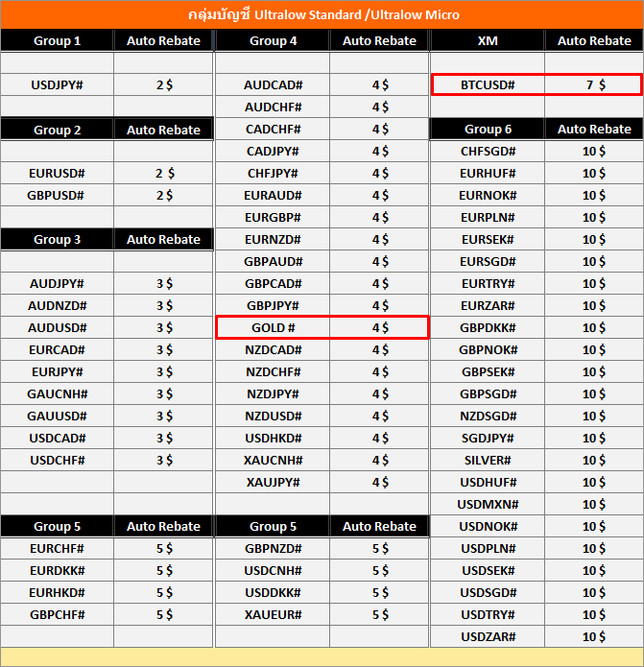Image resolution: width=644 pixels, height=667 pixels.
Task: Select the Group 4 header cell
Action: pos(273,40)
